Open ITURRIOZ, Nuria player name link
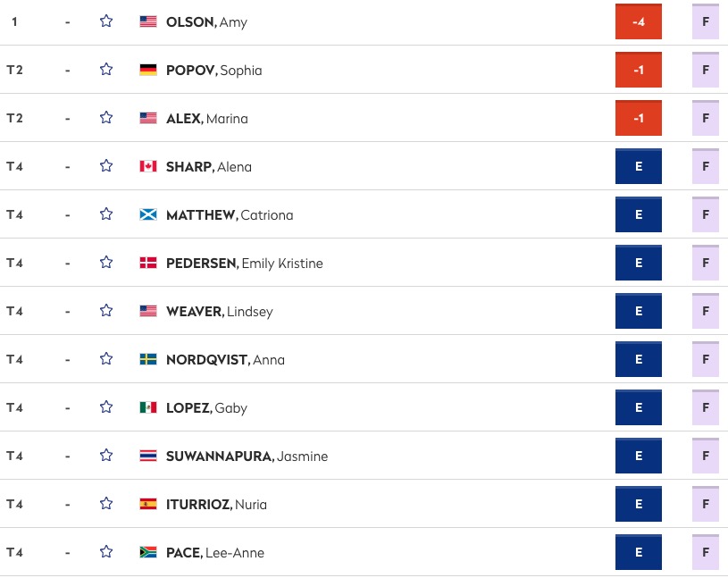This screenshot has height=578, width=728. point(216,505)
